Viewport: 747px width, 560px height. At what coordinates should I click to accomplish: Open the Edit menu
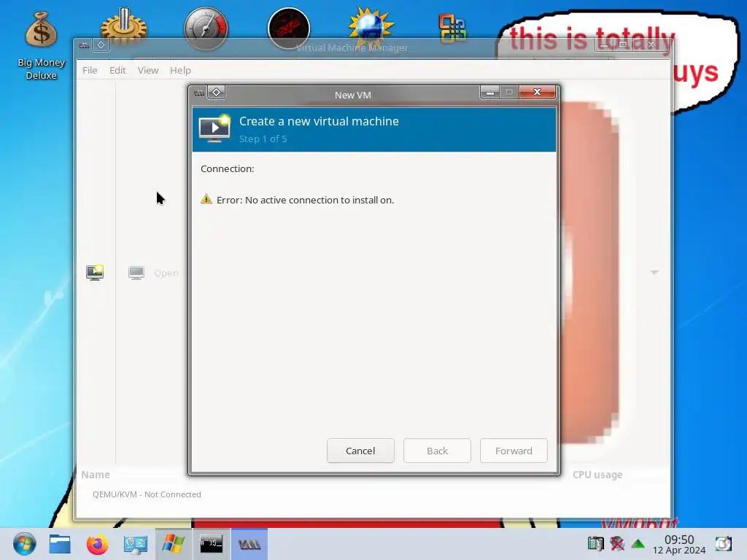[x=117, y=71]
